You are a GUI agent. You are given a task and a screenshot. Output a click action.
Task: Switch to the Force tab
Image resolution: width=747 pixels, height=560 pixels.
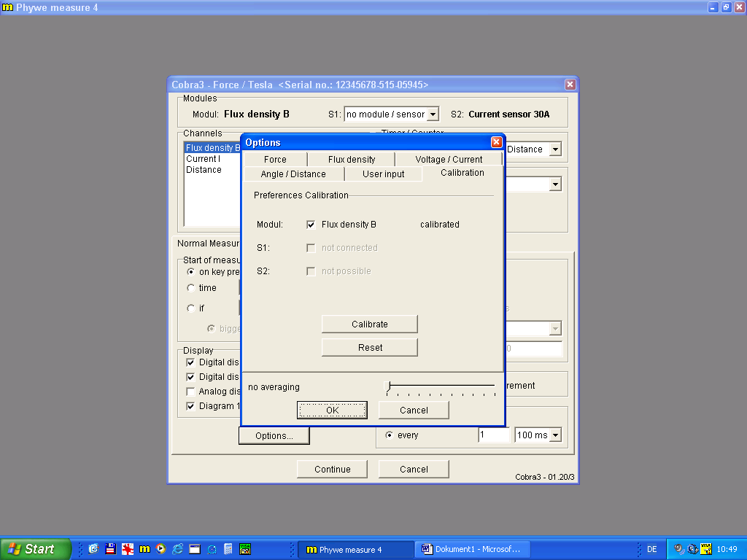(275, 160)
